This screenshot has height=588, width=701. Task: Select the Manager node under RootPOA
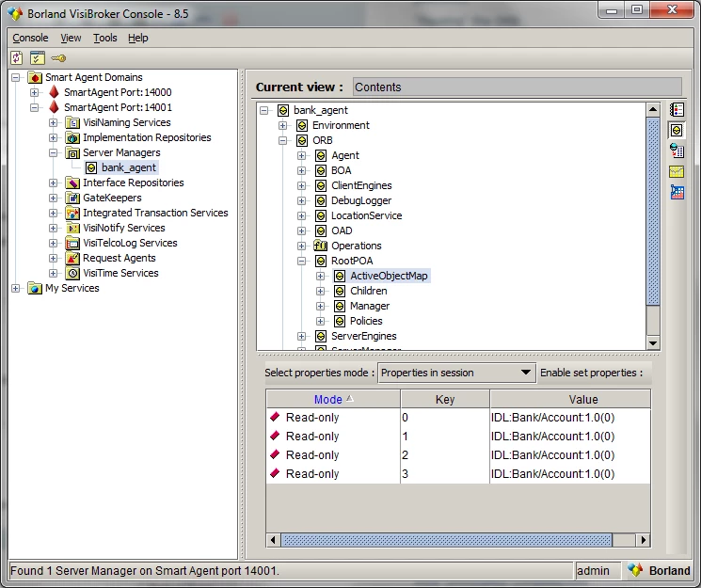(x=370, y=306)
